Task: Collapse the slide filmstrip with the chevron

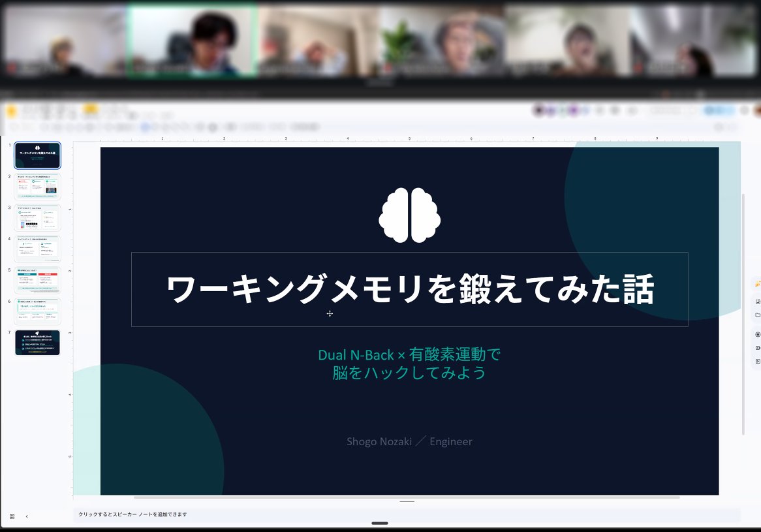Action: 27,516
